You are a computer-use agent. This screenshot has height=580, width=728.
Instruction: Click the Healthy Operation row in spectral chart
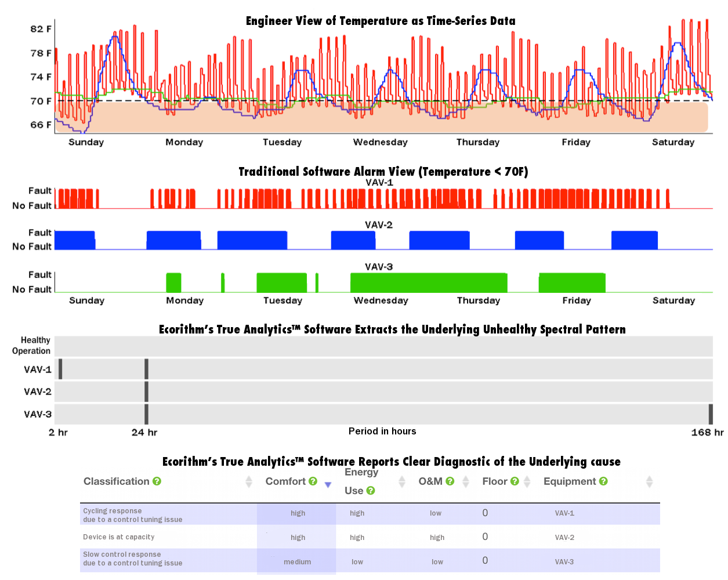pyautogui.click(x=383, y=346)
